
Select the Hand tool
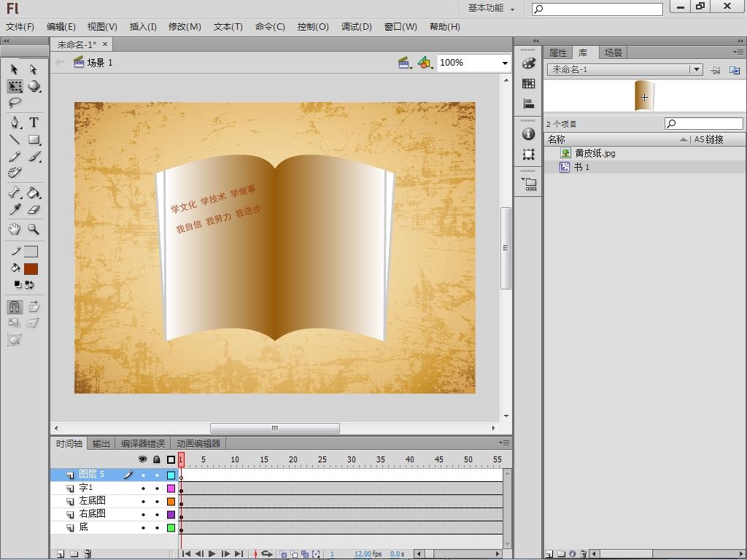coord(15,229)
